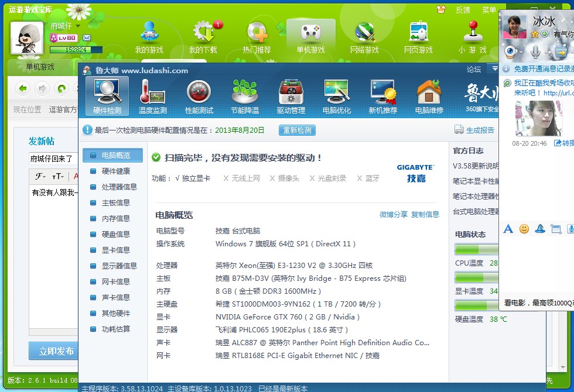The image size is (574, 392).
Task: Open dropdown next to username 府城仔
Action: [x=77, y=26]
